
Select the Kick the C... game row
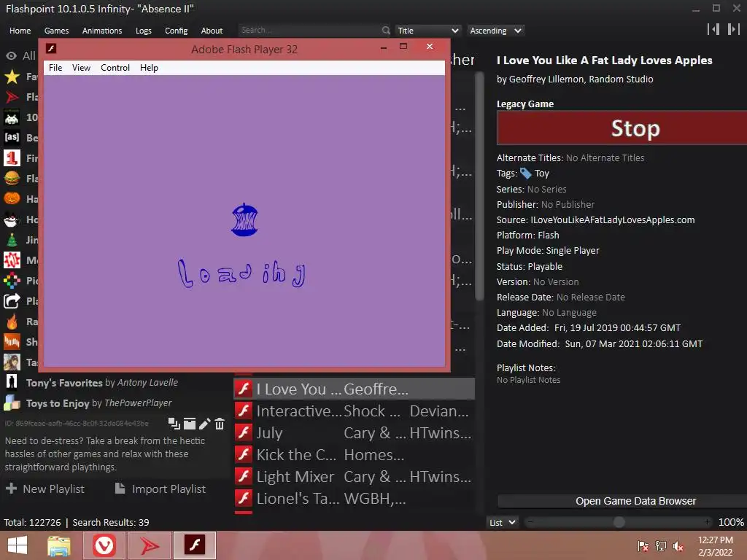[x=354, y=455]
